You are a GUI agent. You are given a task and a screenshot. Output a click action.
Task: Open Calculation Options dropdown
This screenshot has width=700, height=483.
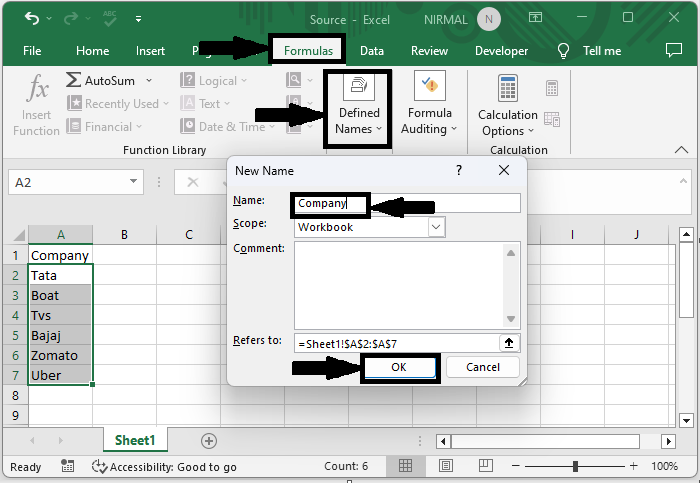tap(508, 106)
